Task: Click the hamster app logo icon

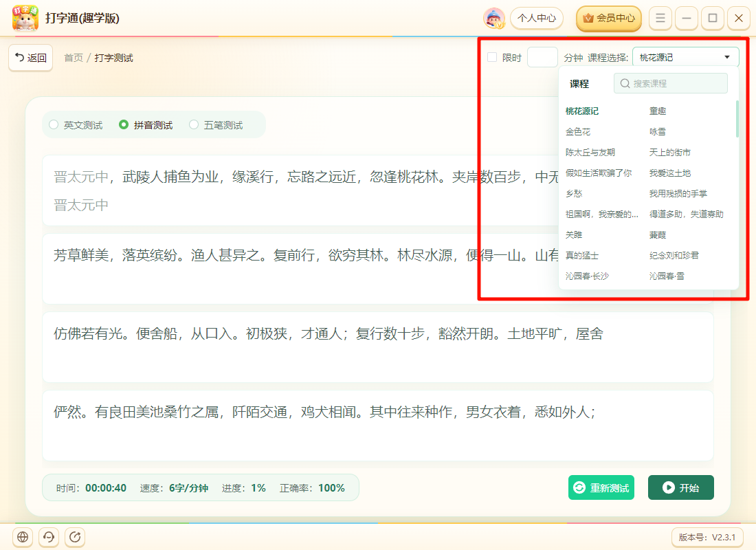Action: (x=25, y=18)
